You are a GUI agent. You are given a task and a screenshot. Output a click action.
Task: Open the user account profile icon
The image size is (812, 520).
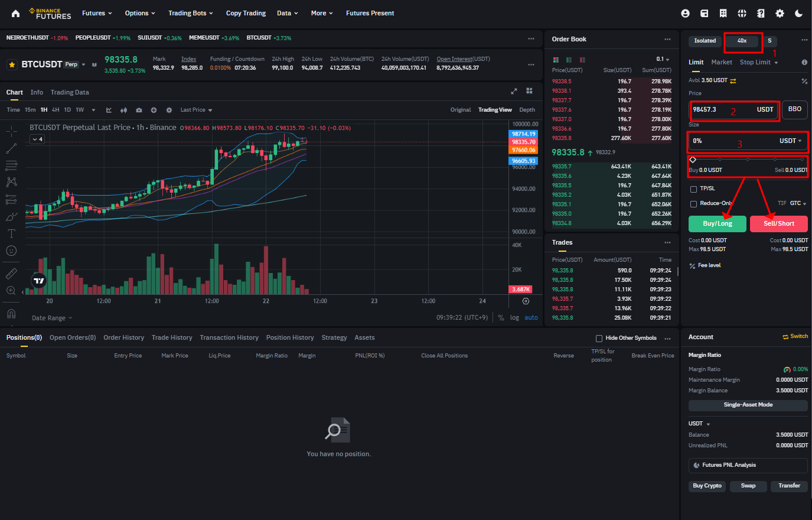[685, 13]
